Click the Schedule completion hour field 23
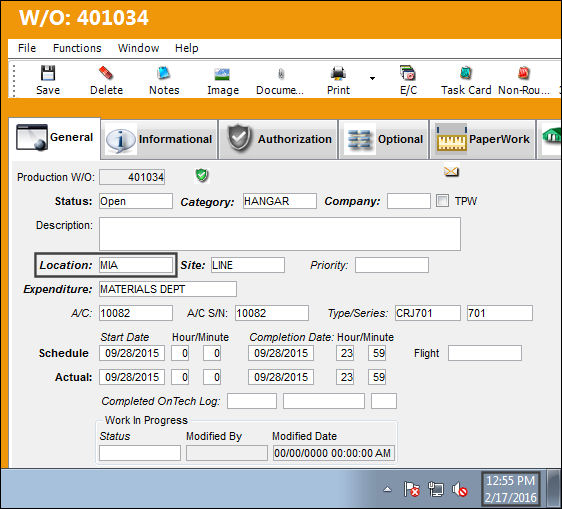Screen dimensions: 562x509 tap(345, 353)
